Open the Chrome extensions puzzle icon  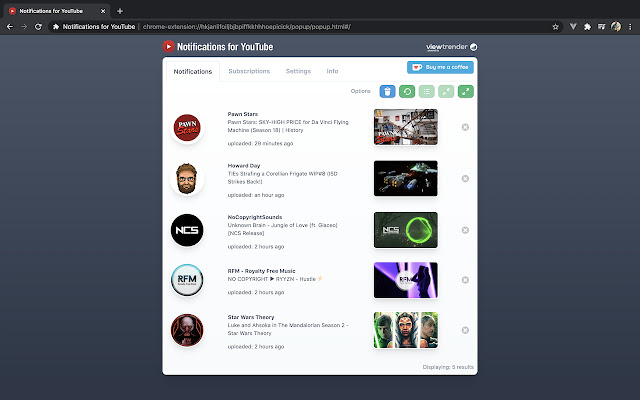(587, 27)
